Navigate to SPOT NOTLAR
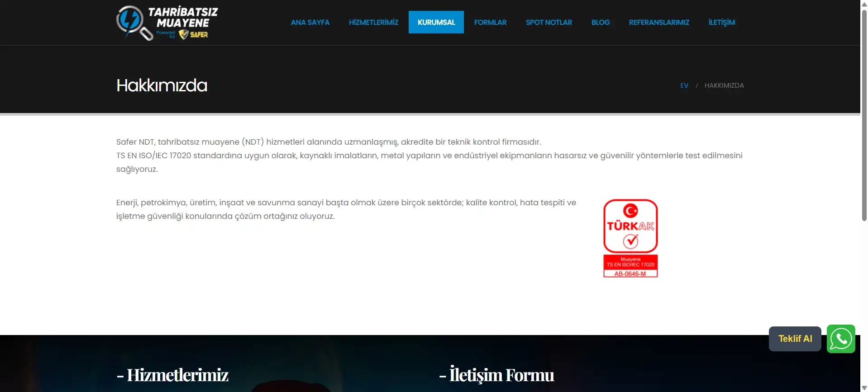868x392 pixels. pyautogui.click(x=549, y=22)
